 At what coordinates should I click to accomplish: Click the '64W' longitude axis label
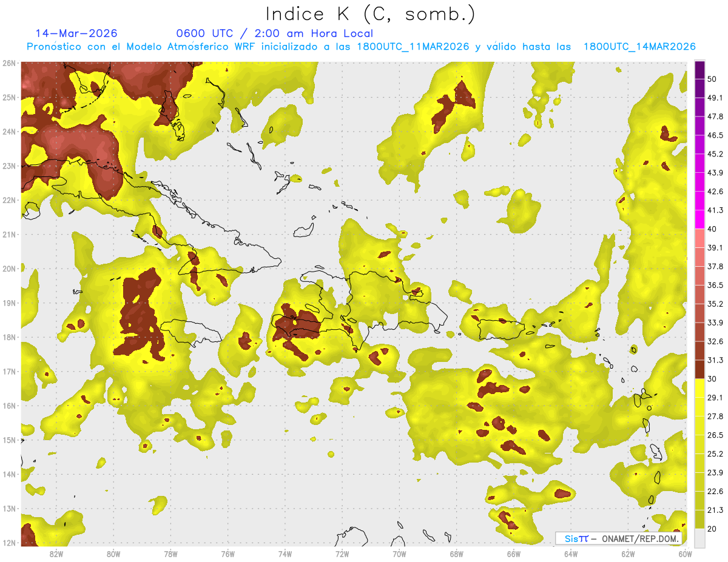coord(571,554)
